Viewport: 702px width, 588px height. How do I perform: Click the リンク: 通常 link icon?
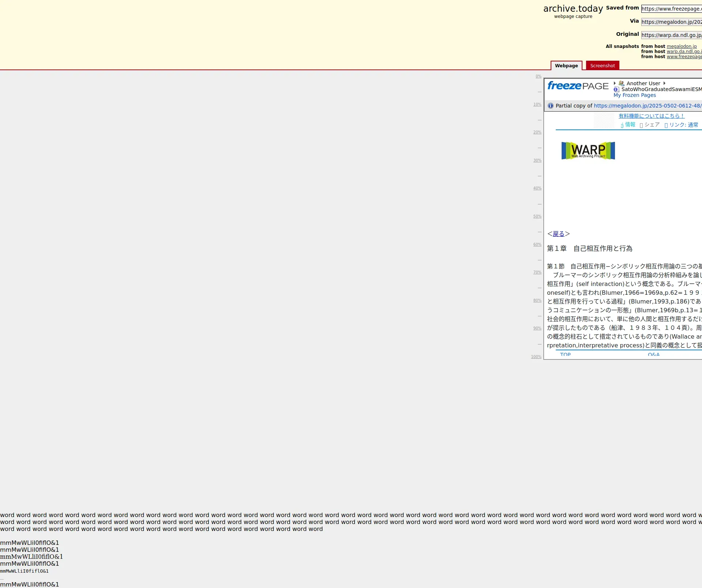point(666,125)
